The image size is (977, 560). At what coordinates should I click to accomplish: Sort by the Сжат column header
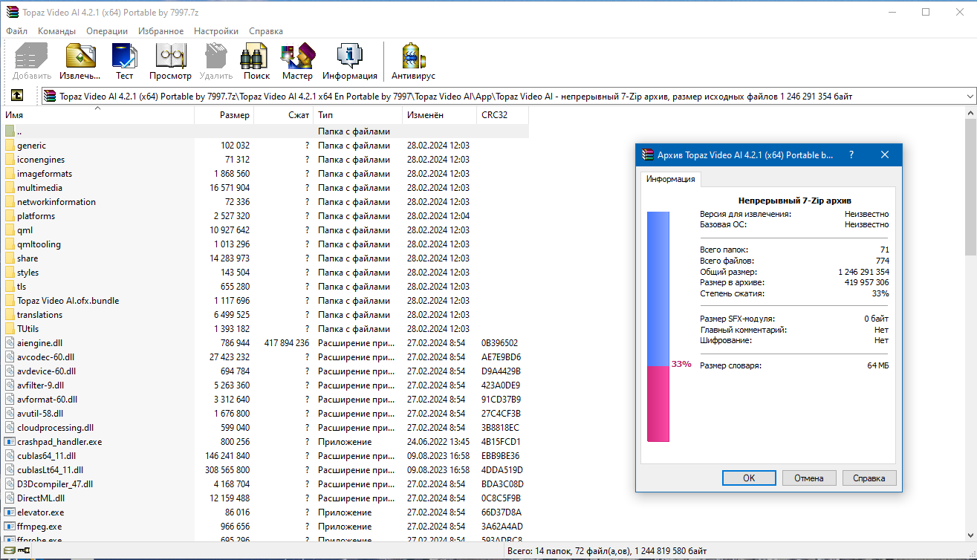[x=283, y=115]
